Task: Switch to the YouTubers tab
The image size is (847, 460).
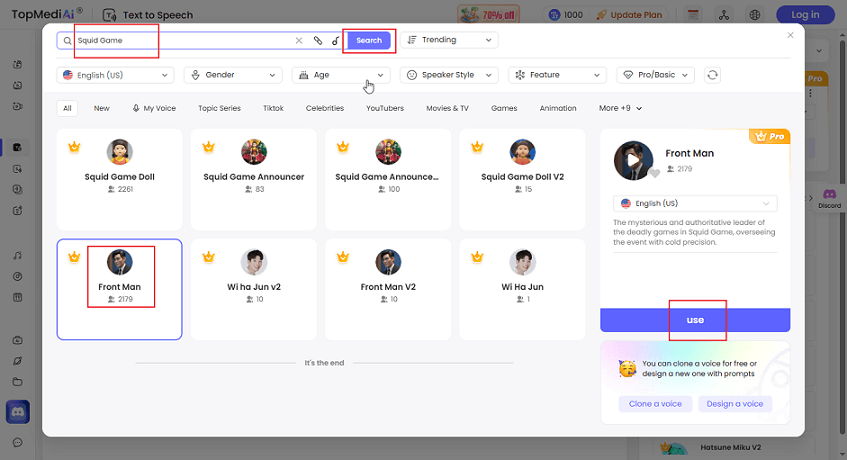Action: click(x=385, y=108)
